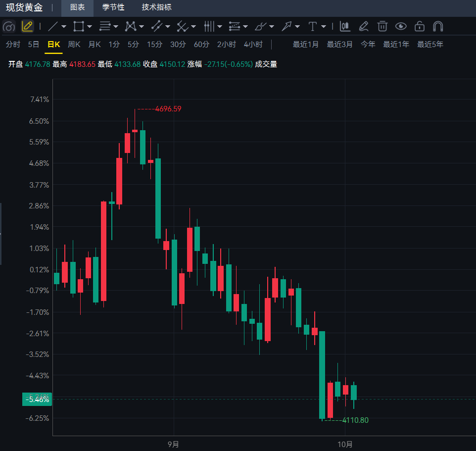This screenshot has height=451, width=476.
Task: Select the brush drawing tool
Action: pos(260,26)
